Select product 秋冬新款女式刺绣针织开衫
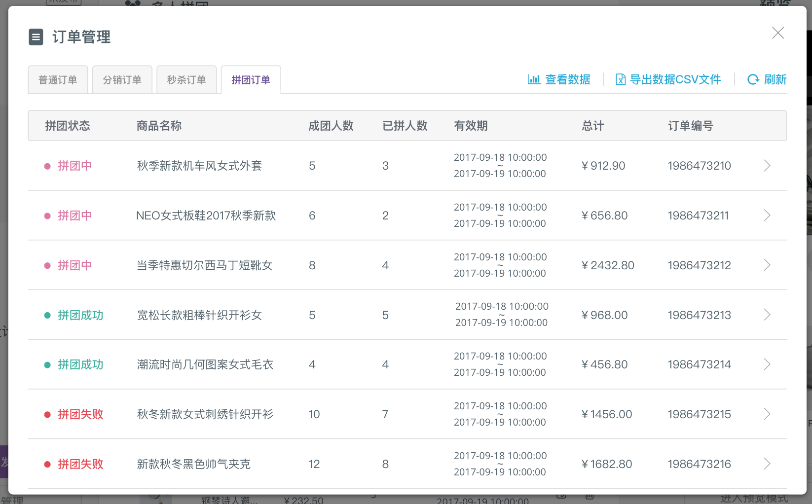 [x=205, y=414]
